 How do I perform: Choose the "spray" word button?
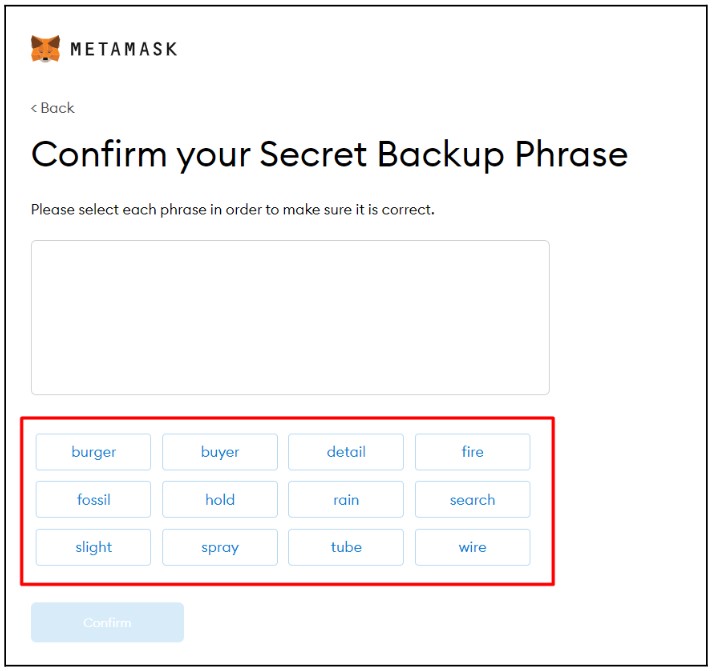220,547
